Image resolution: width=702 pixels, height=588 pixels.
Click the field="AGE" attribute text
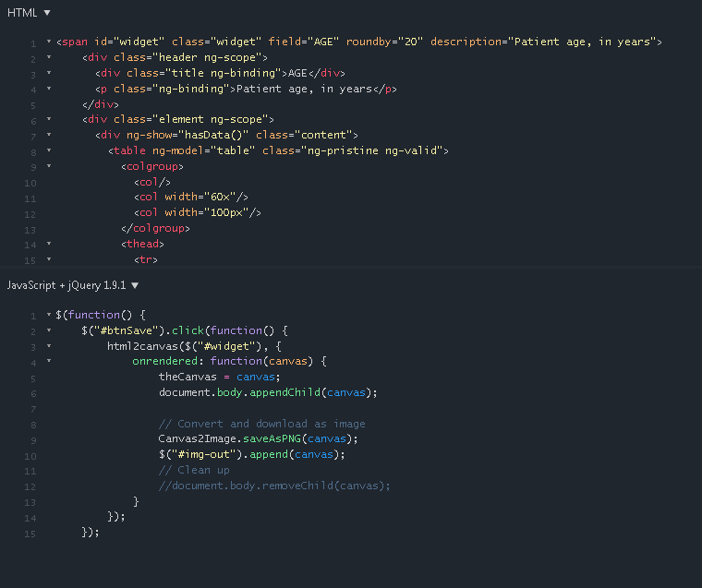304,42
